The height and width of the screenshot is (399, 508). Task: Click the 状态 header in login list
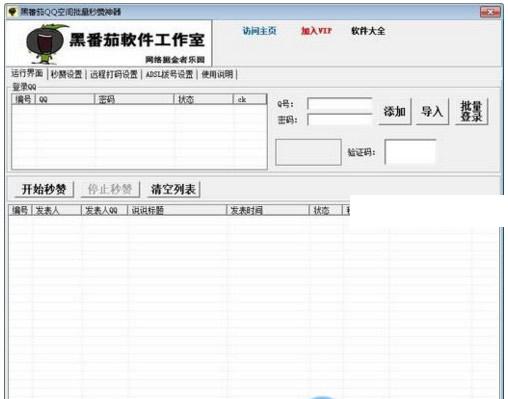pyautogui.click(x=203, y=99)
